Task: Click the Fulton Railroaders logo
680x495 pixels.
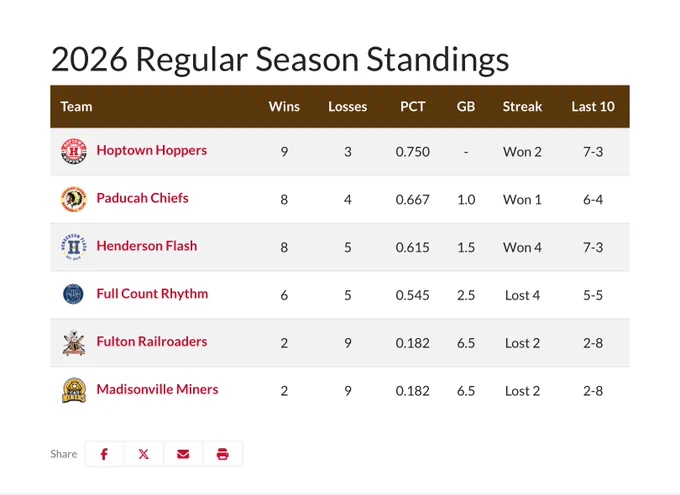Action: pos(74,343)
